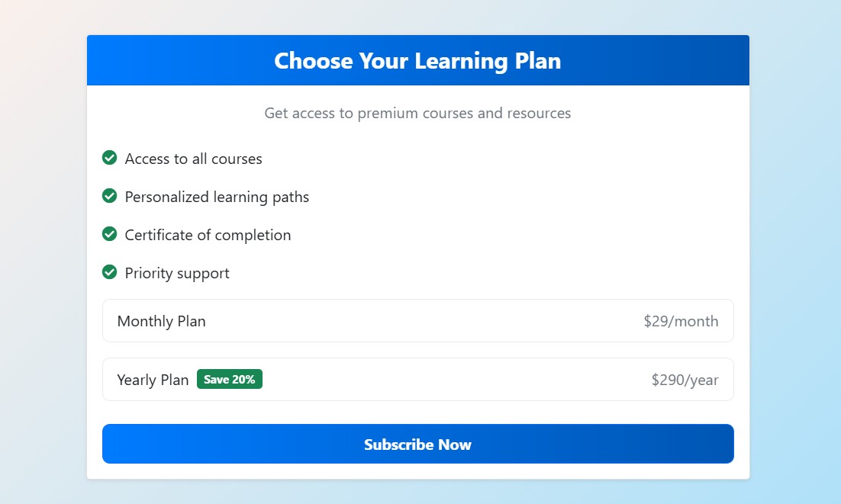This screenshot has width=841, height=504.
Task: Click the Choose Your Learning Plan header
Action: click(417, 60)
